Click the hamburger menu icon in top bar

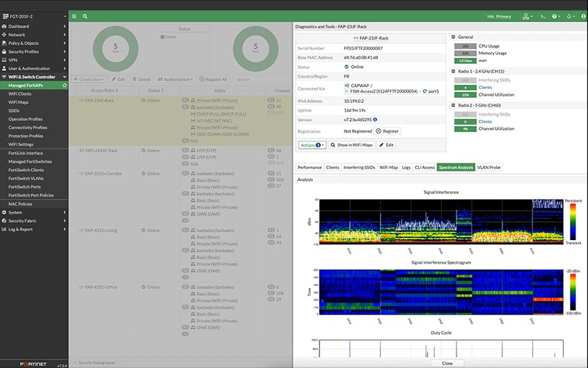click(x=74, y=16)
